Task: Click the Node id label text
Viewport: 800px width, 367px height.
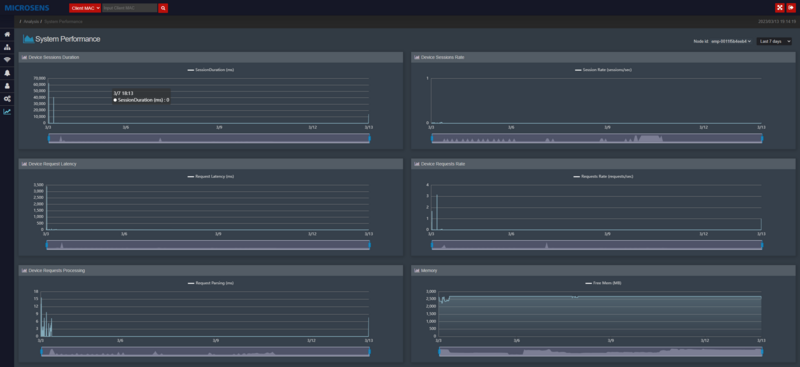Action: pyautogui.click(x=701, y=41)
